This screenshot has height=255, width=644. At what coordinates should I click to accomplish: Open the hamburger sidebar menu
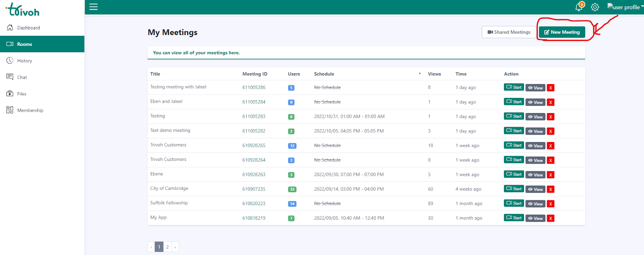(93, 7)
